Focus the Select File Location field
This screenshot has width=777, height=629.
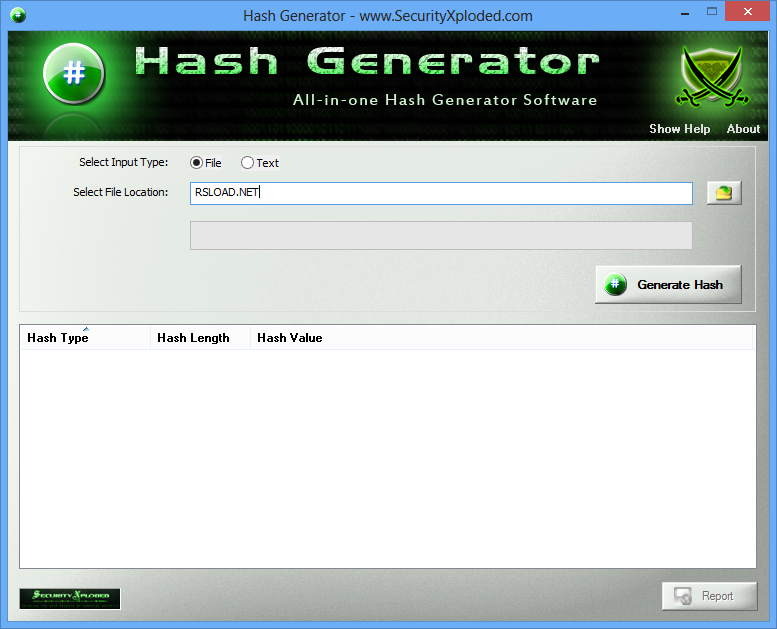coord(441,193)
